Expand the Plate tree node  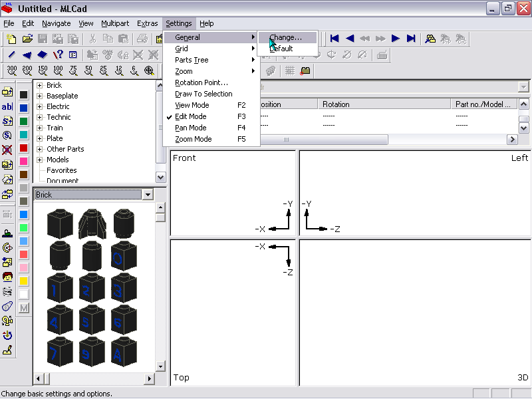(39, 138)
